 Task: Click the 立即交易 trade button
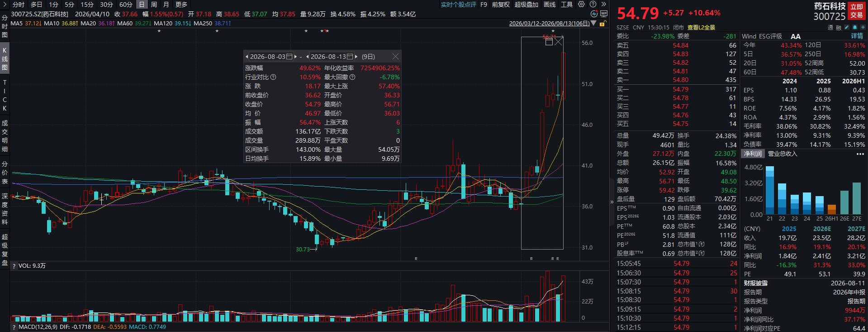tap(857, 11)
